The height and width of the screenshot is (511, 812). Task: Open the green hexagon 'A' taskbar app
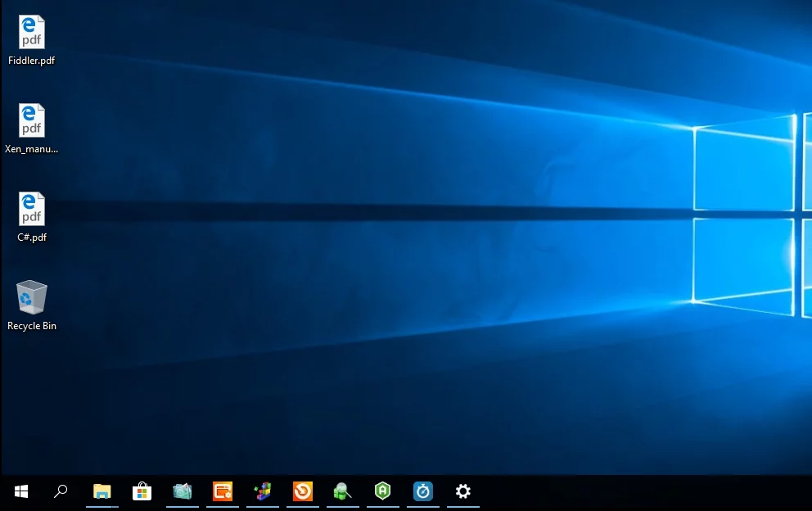[382, 491]
